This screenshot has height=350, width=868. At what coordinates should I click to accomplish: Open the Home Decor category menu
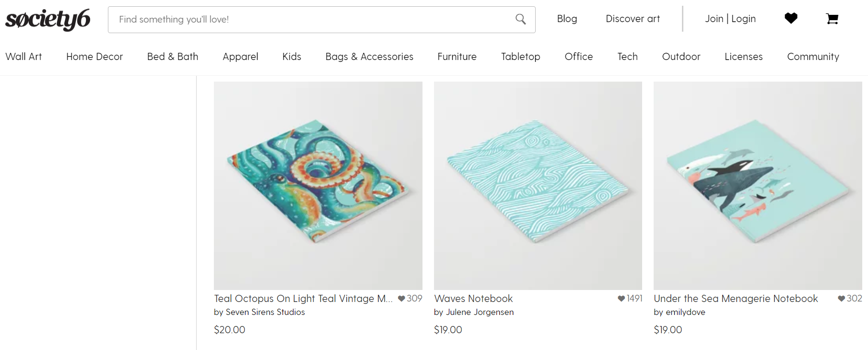pyautogui.click(x=94, y=57)
